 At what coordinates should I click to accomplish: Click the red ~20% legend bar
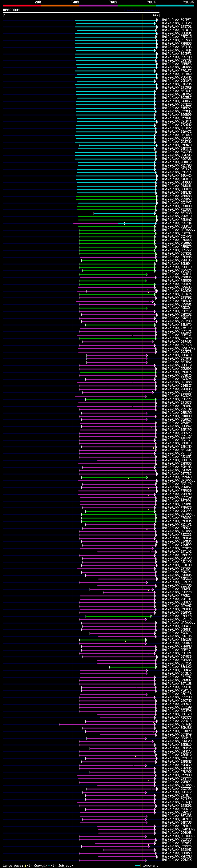pyautogui.click(x=22, y=6)
